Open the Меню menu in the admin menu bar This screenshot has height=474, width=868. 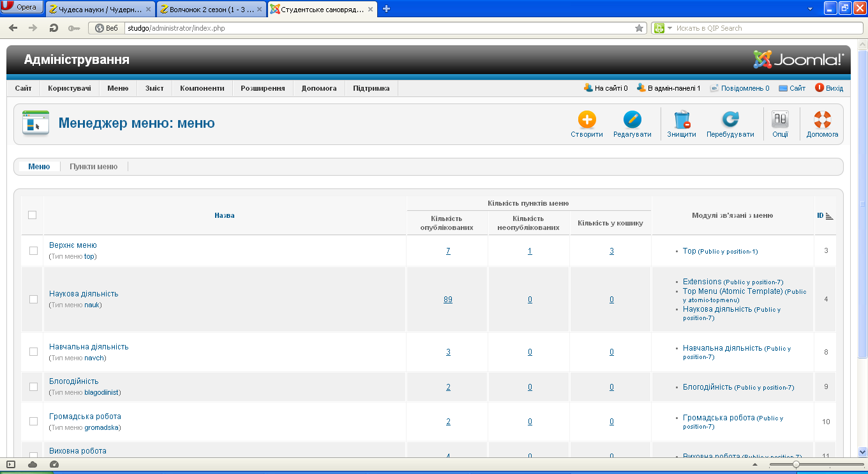[x=118, y=88]
